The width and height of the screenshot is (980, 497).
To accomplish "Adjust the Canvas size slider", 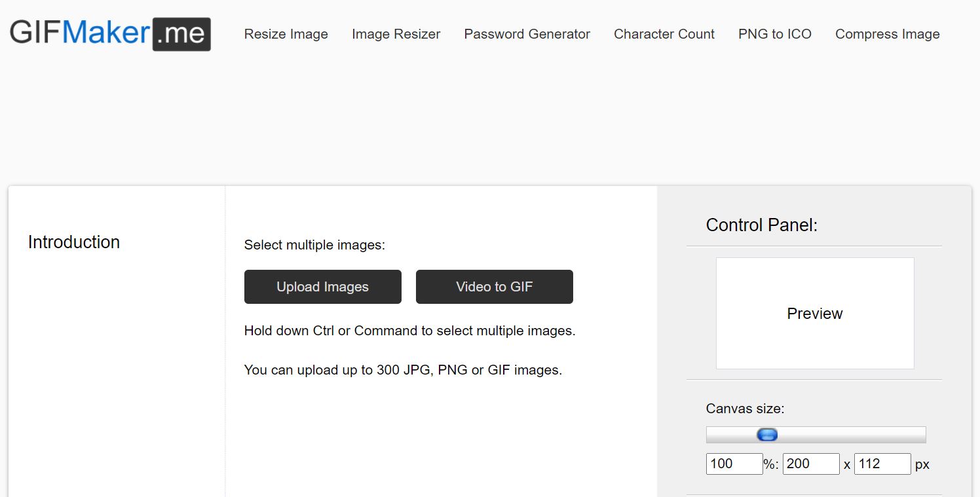I will click(x=816, y=434).
